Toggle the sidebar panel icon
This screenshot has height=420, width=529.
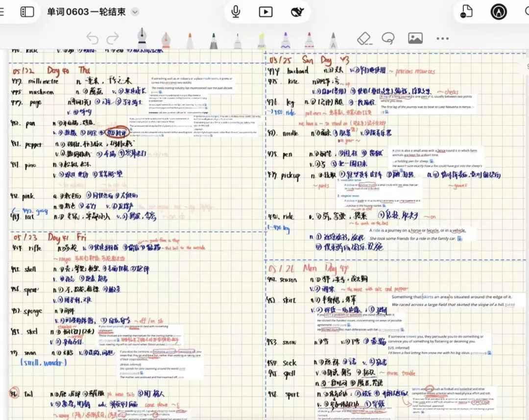[27, 12]
